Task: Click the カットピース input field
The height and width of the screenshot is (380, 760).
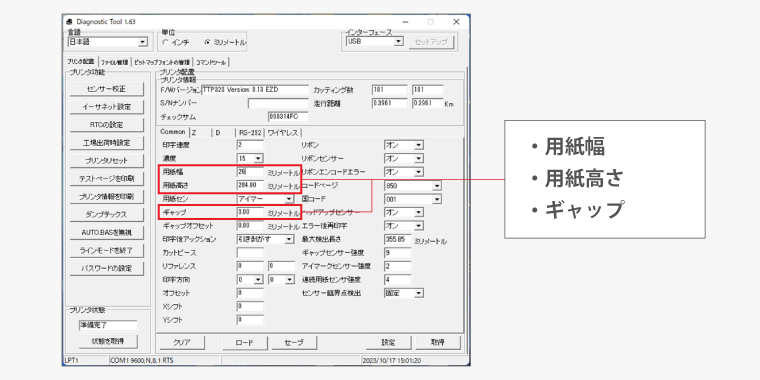Action: coord(250,253)
